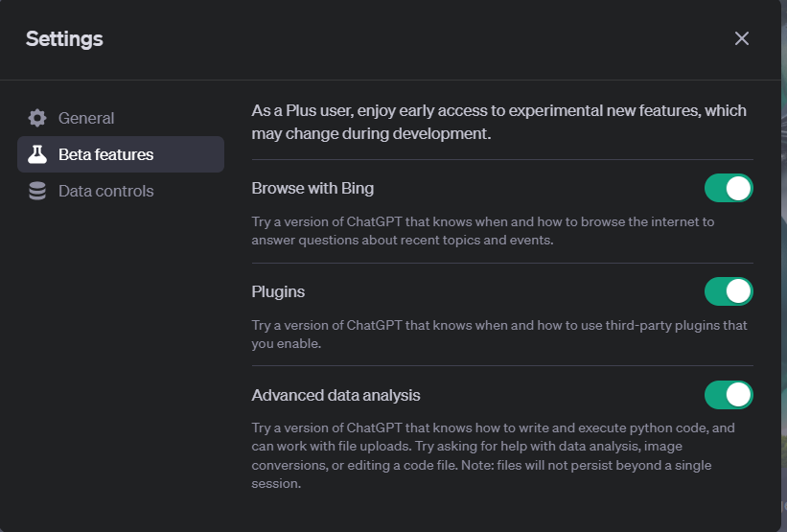Click the database icon for Data controls

(x=37, y=191)
